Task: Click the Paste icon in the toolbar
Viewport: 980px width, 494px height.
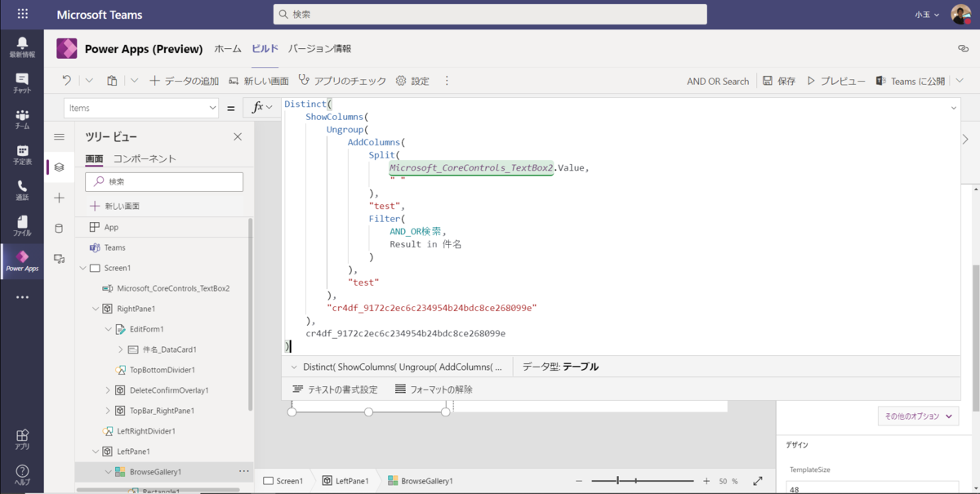Action: click(112, 80)
